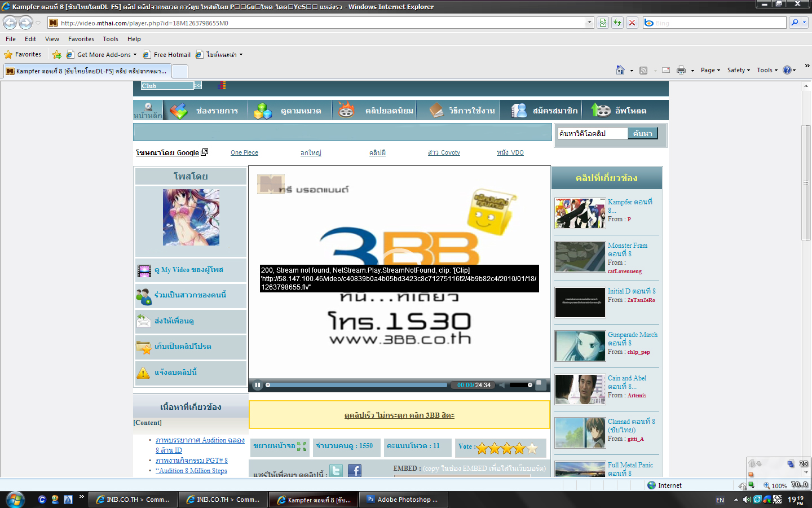Mute the video using the speaker icon
Screen dimensions: 812x508
501,385
